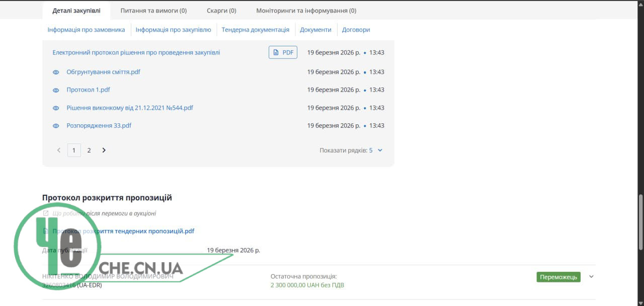The height and width of the screenshot is (306, 644).
Task: Preview Протокол 1.pdf with eye icon
Action: 56,90
